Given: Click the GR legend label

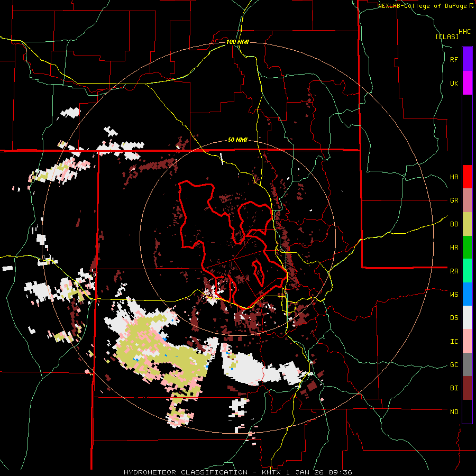Looking at the screenshot, I should point(454,200).
